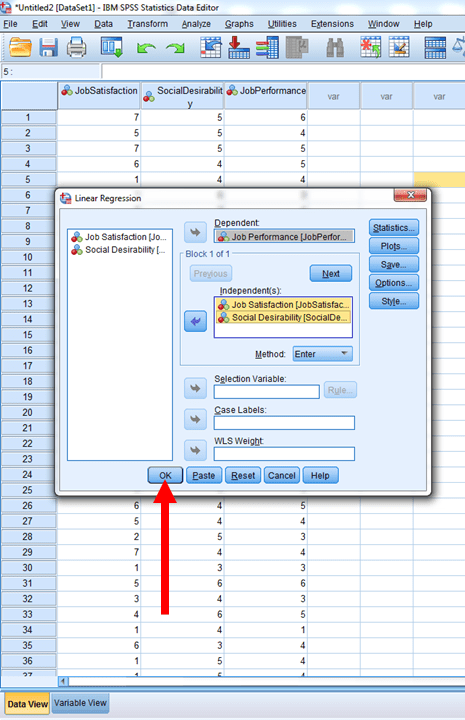Open the Extensions menu
Image resolution: width=465 pixels, height=720 pixels.
[x=332, y=24]
